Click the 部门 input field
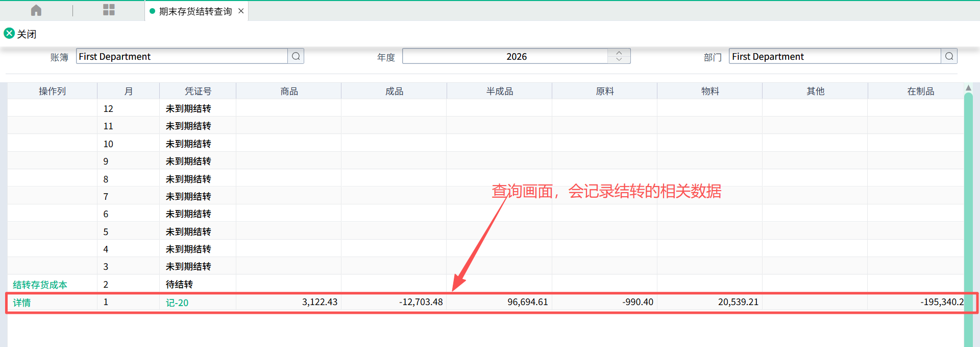This screenshot has height=347, width=980. pyautogui.click(x=835, y=56)
